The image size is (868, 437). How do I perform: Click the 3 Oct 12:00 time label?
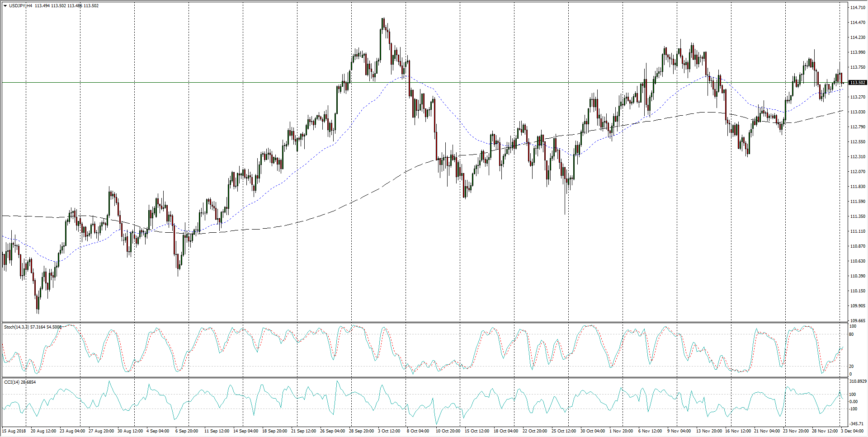click(389, 431)
